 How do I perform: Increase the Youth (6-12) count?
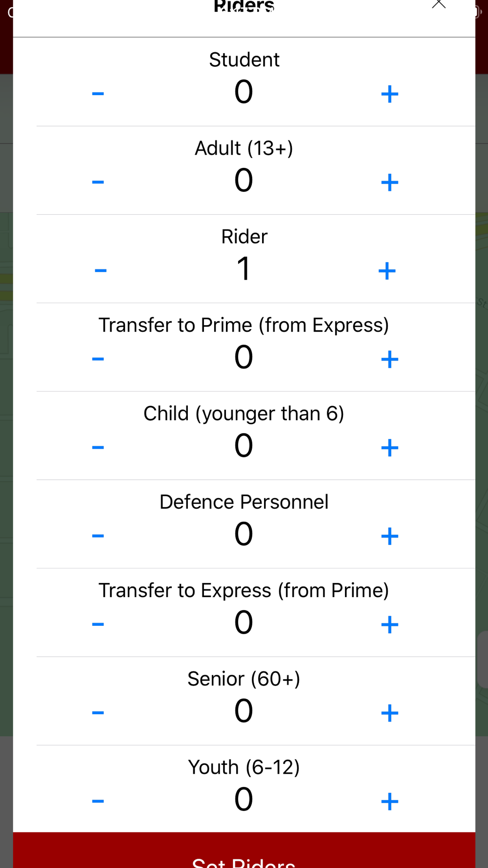coord(389,802)
